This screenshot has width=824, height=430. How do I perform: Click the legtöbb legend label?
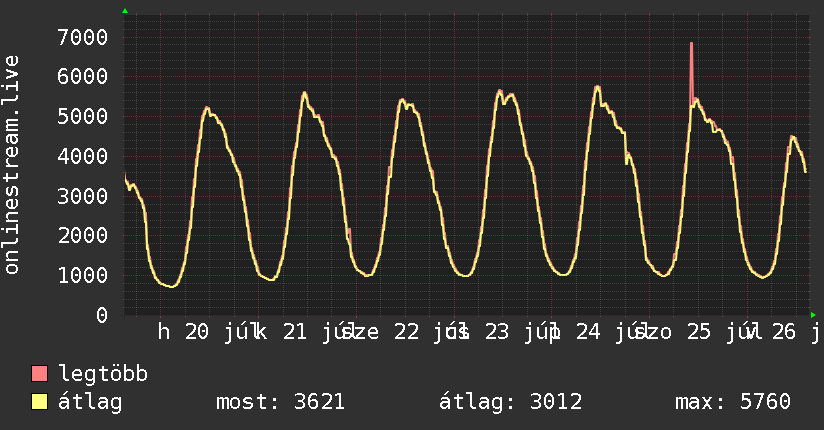pyautogui.click(x=103, y=374)
